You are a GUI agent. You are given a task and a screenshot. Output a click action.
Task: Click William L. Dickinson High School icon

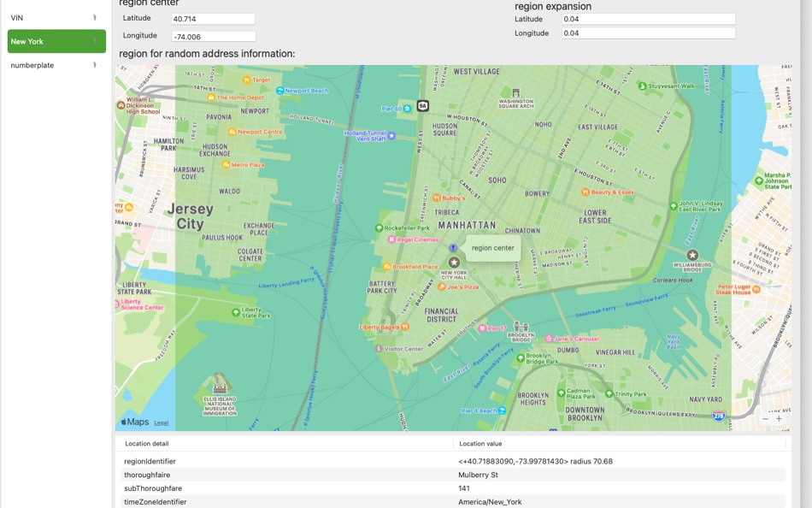pos(121,105)
